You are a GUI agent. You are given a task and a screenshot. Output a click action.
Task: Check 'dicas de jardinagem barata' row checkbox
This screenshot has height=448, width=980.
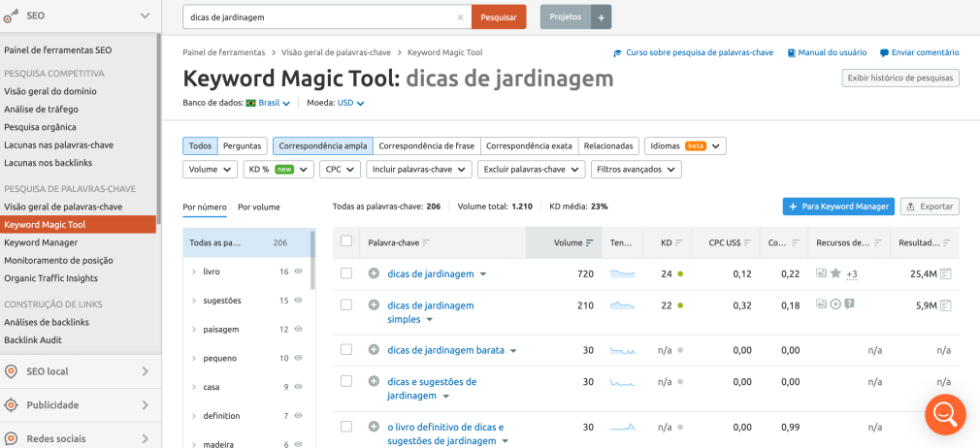346,349
